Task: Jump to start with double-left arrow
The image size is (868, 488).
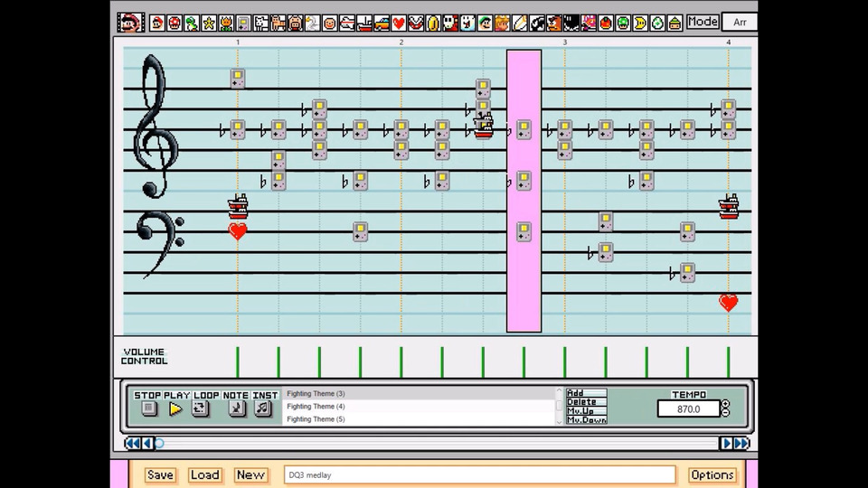Action: coord(133,443)
